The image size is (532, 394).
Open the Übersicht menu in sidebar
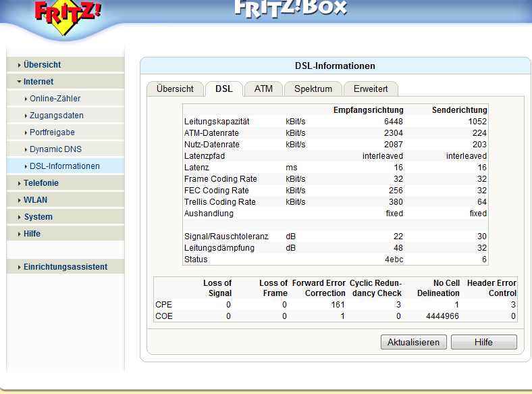click(65, 64)
